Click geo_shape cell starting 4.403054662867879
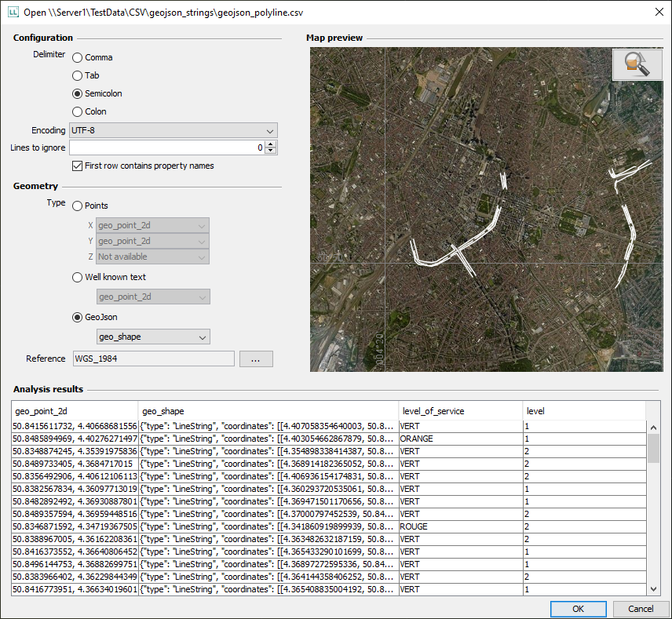 click(268, 439)
